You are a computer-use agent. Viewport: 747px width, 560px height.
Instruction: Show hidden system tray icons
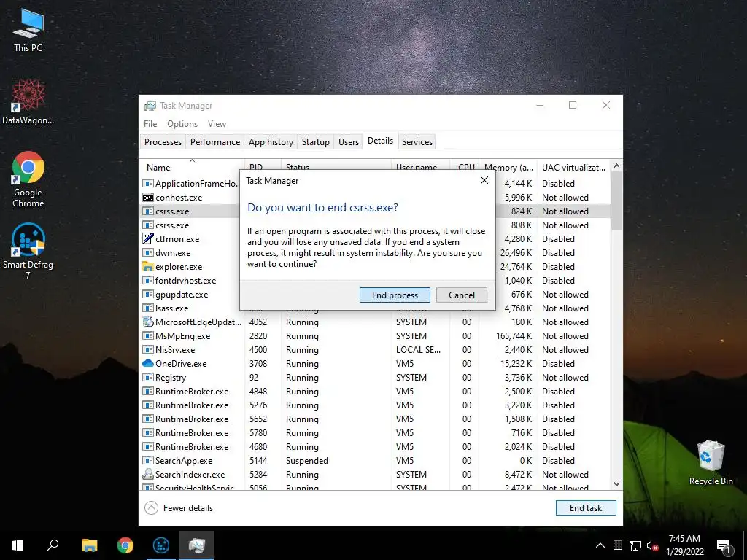tap(600, 545)
